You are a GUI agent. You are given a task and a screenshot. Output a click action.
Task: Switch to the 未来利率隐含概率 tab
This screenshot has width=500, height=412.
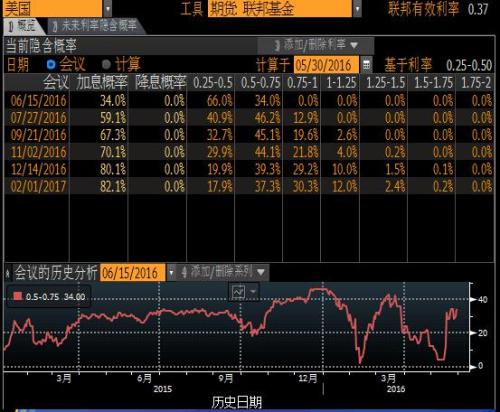pos(97,26)
